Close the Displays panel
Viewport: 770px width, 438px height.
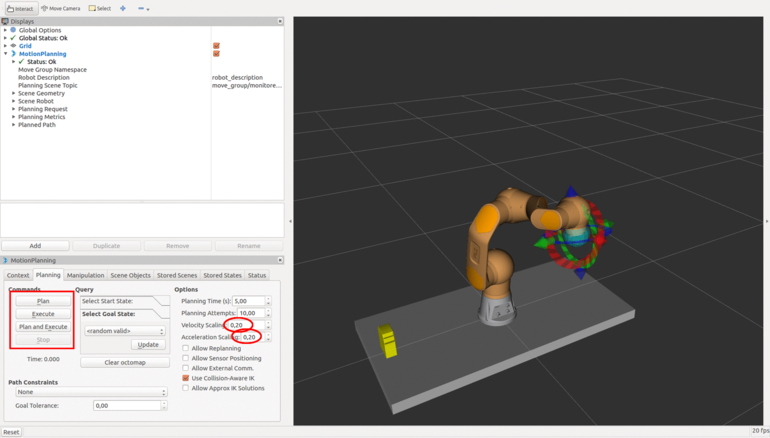280,21
